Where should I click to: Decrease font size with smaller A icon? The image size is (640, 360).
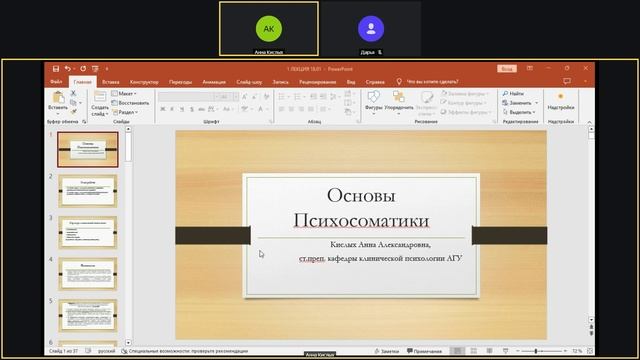pos(254,97)
